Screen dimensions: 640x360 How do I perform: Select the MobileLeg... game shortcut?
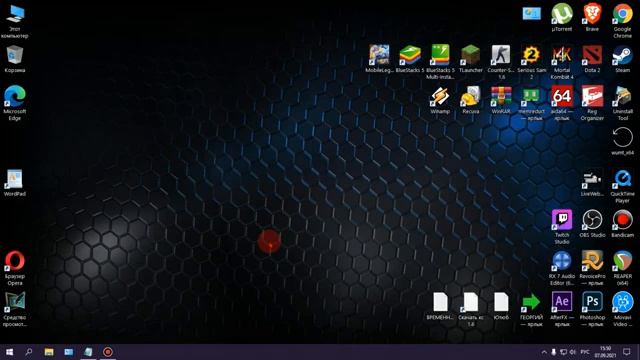[x=379, y=59]
